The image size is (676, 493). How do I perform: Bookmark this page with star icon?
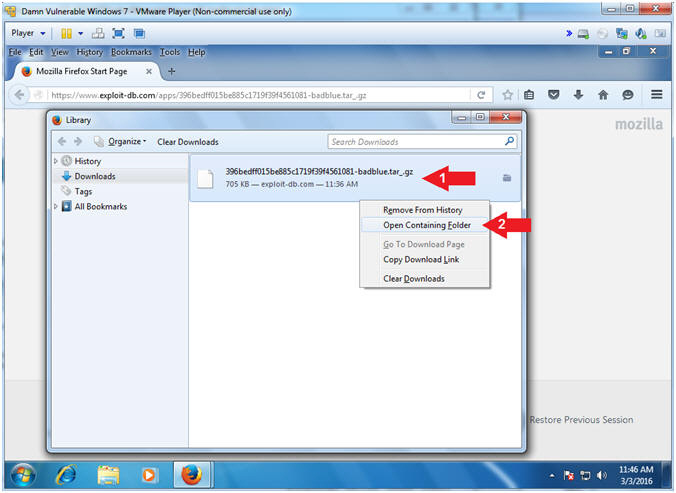507,95
